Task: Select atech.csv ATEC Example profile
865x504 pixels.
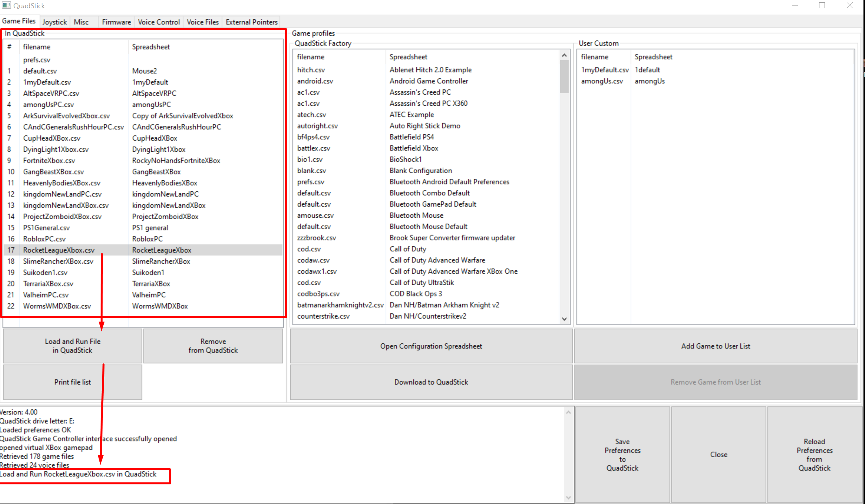Action: 427,115
